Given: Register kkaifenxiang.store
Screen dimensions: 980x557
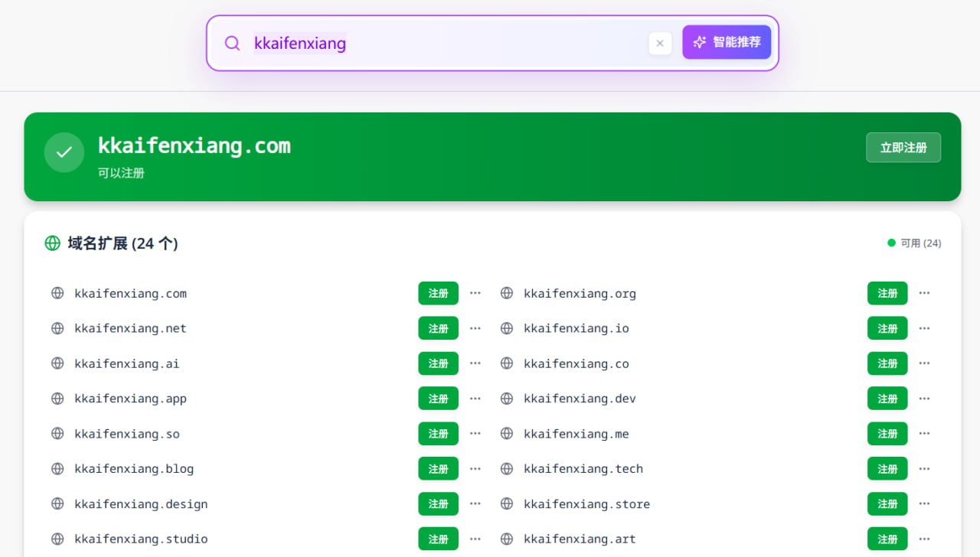Looking at the screenshot, I should (x=887, y=504).
